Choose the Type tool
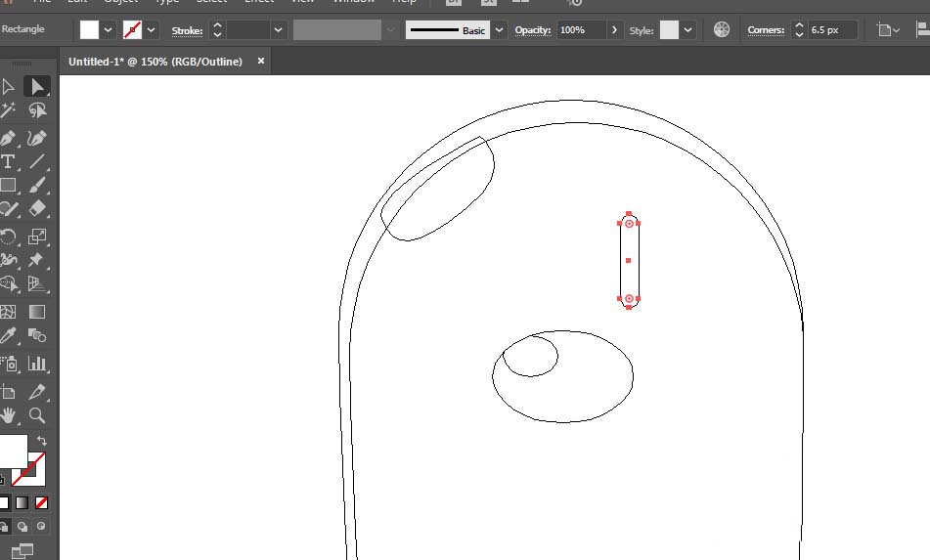Image resolution: width=930 pixels, height=560 pixels. [x=9, y=162]
